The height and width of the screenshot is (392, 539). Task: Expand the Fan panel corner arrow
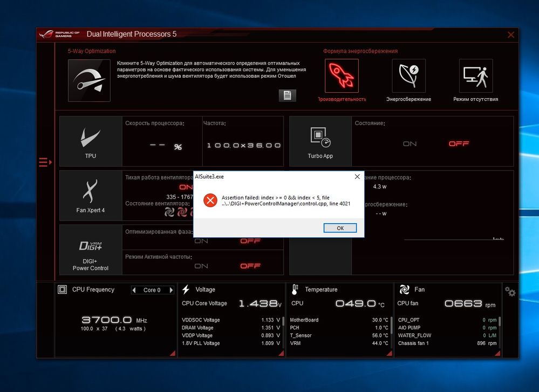(x=497, y=353)
